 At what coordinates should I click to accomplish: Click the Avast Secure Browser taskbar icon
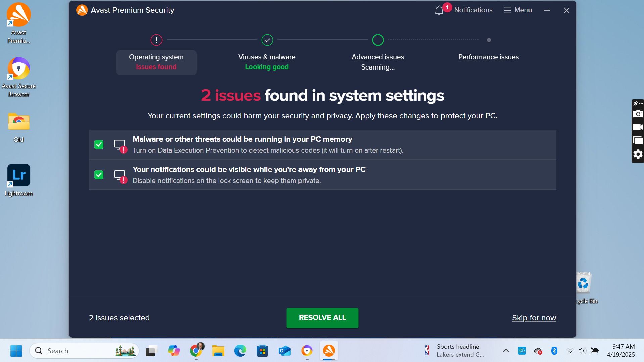[307, 351]
